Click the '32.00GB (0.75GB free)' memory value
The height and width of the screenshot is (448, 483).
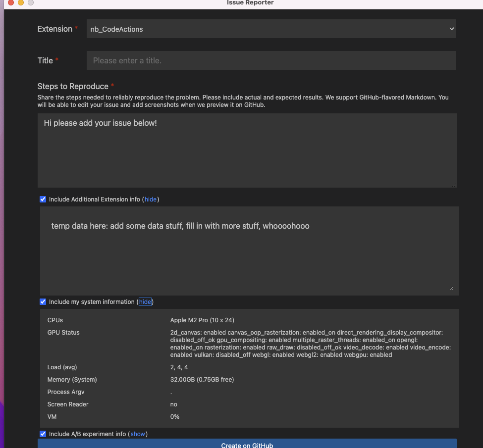[202, 380]
